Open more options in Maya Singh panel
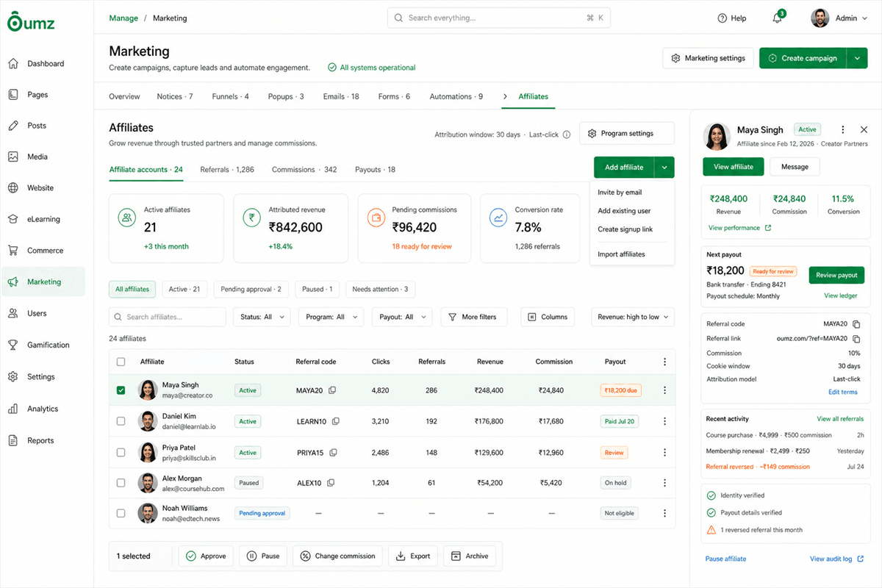 [x=843, y=129]
